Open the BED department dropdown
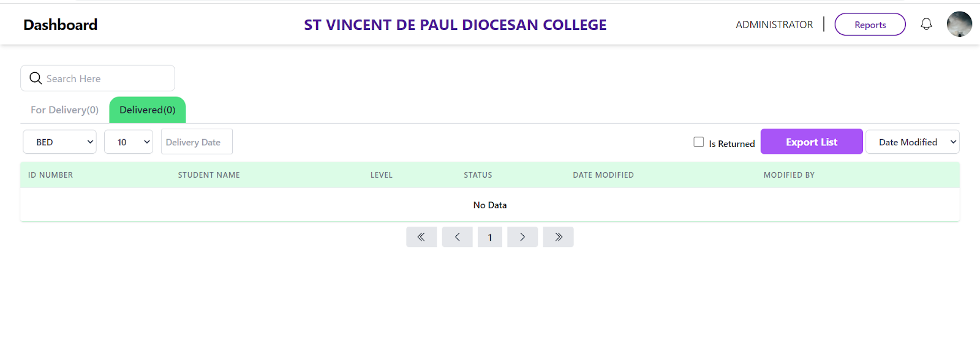This screenshot has width=980, height=340. [x=59, y=142]
